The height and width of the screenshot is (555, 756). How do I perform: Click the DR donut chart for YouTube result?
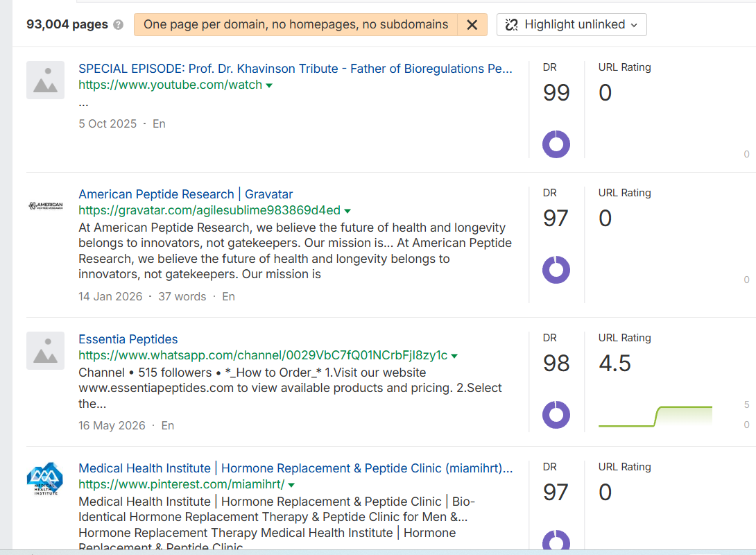pos(556,144)
